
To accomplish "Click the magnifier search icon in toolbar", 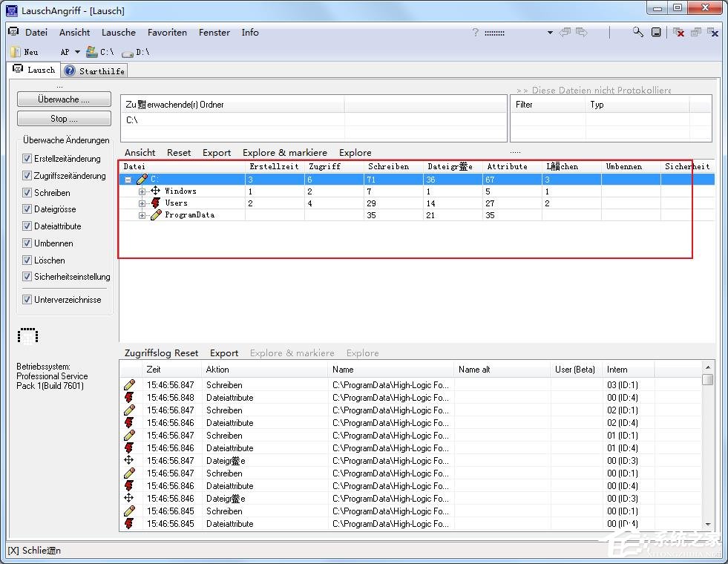I will tap(637, 32).
